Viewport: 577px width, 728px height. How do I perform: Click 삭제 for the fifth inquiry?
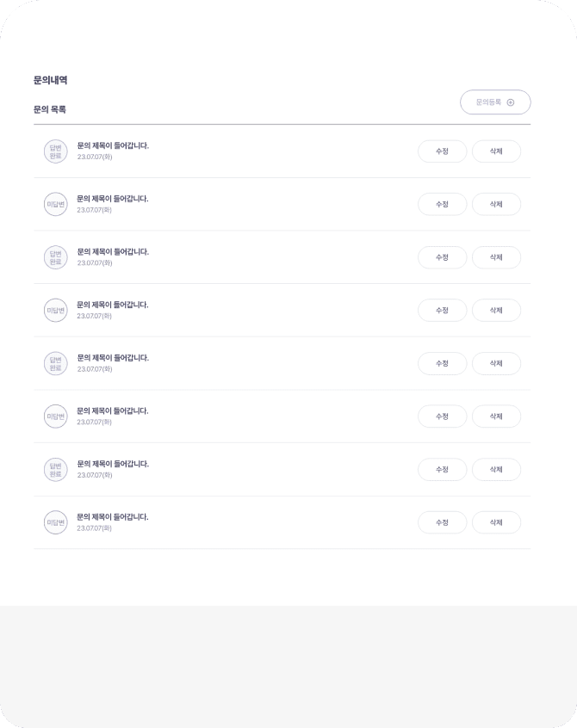[496, 363]
